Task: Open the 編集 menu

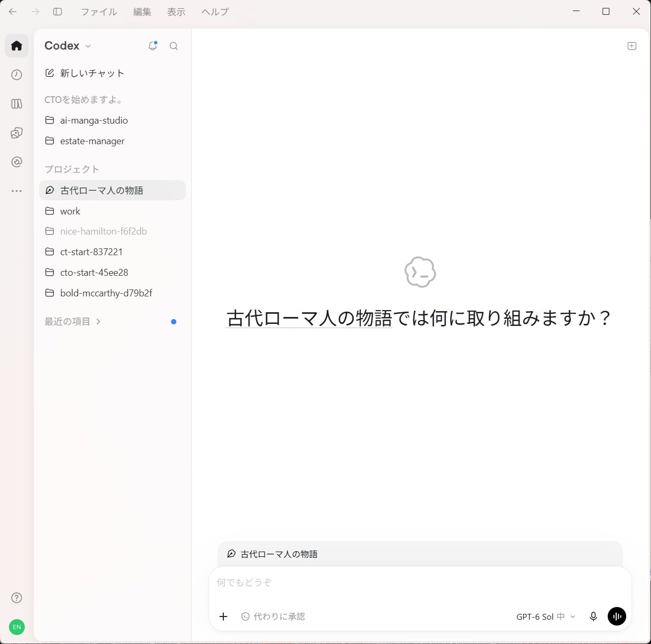Action: (142, 12)
